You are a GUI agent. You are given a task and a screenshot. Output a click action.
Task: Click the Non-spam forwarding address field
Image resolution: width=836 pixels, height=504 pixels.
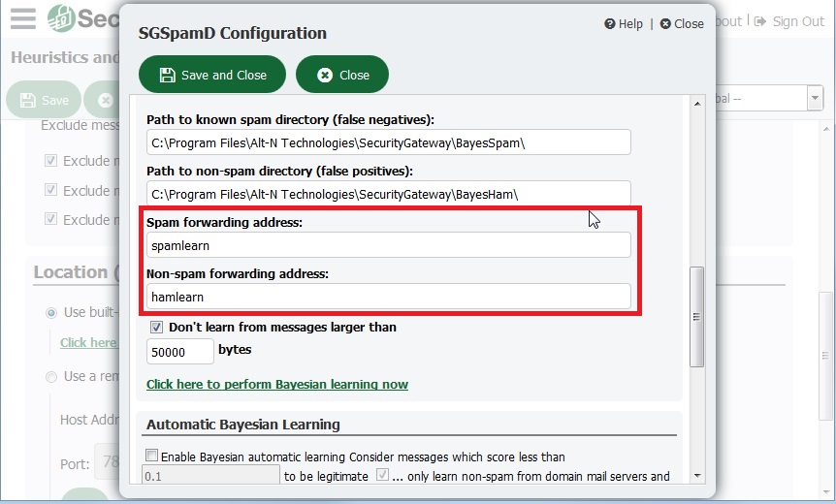[389, 297]
